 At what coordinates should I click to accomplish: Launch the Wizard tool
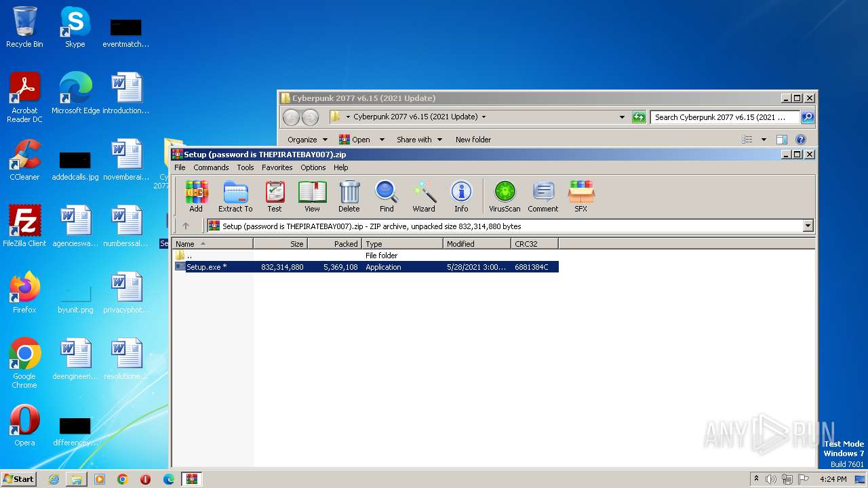(x=424, y=197)
